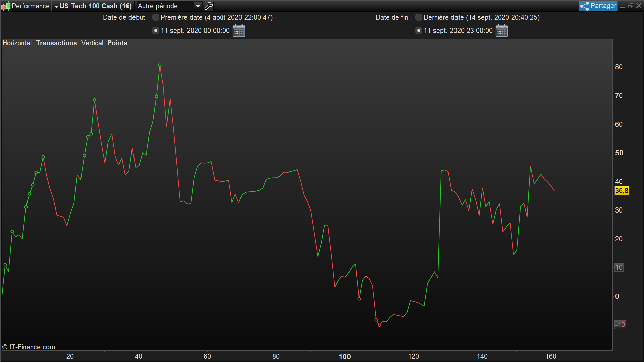644x362 pixels.
Task: Close the Performance window
Action: (x=639, y=6)
